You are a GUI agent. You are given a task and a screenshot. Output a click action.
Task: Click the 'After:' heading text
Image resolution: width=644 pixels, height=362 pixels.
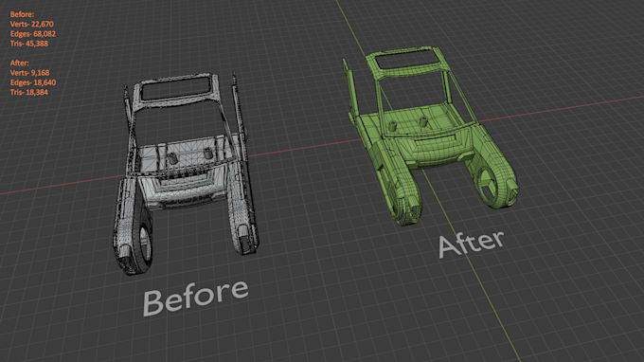click(x=19, y=63)
